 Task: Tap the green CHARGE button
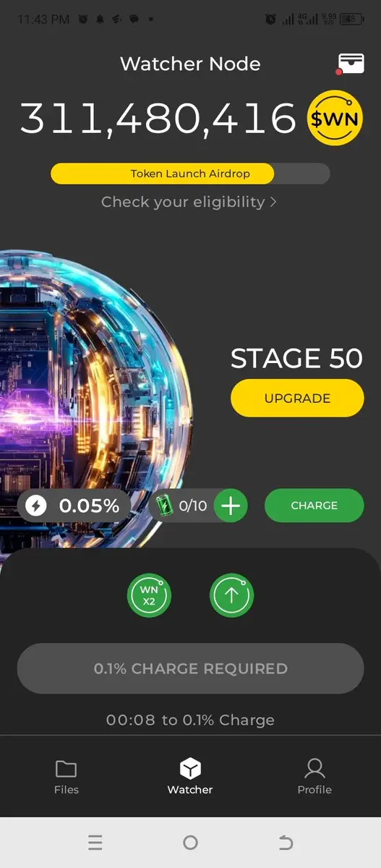click(314, 506)
